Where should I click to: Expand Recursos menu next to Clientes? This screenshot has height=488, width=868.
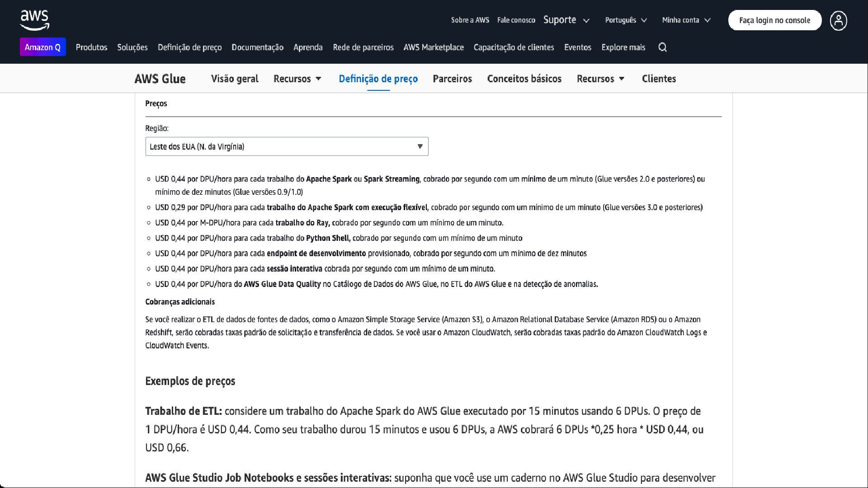600,79
